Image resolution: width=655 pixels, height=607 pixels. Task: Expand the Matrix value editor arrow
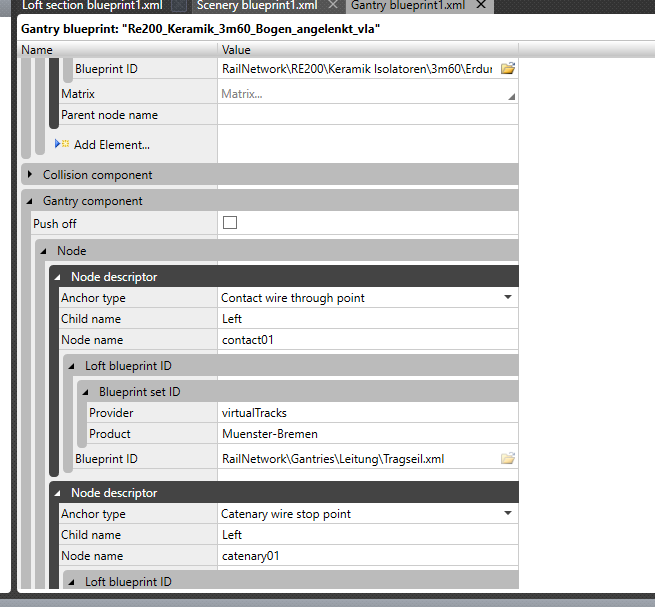511,97
